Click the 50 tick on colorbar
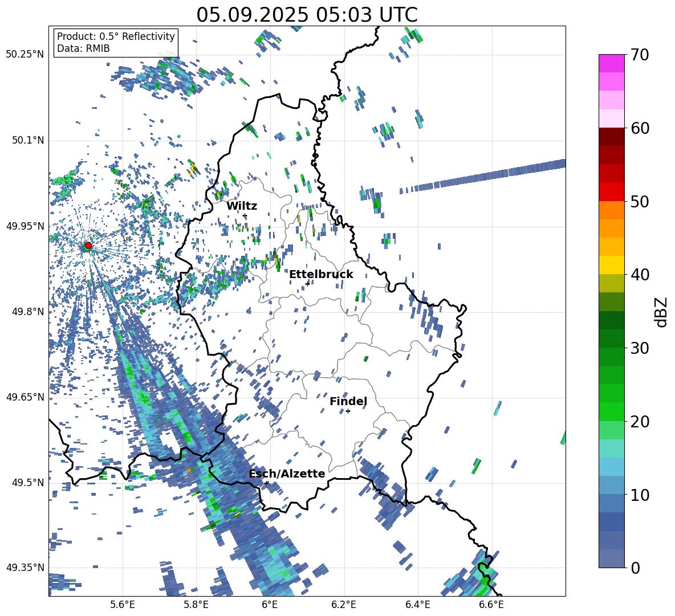 tap(639, 201)
